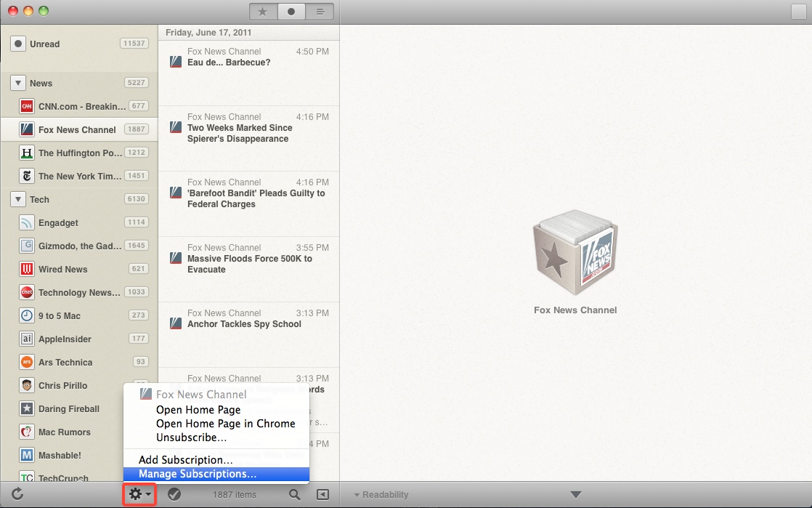Collapse the Tech folder
The image size is (812, 508).
click(x=18, y=199)
